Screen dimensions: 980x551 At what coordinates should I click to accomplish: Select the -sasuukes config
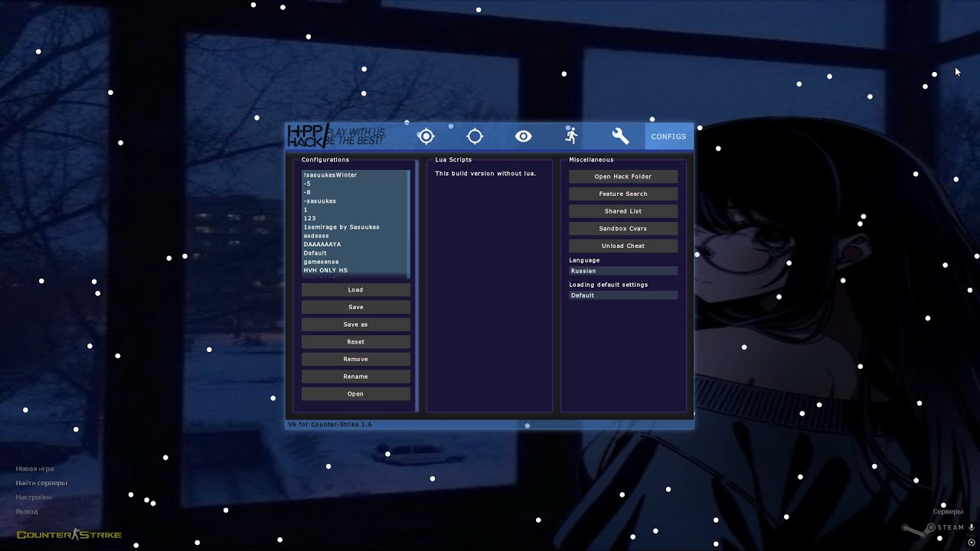[354, 201]
